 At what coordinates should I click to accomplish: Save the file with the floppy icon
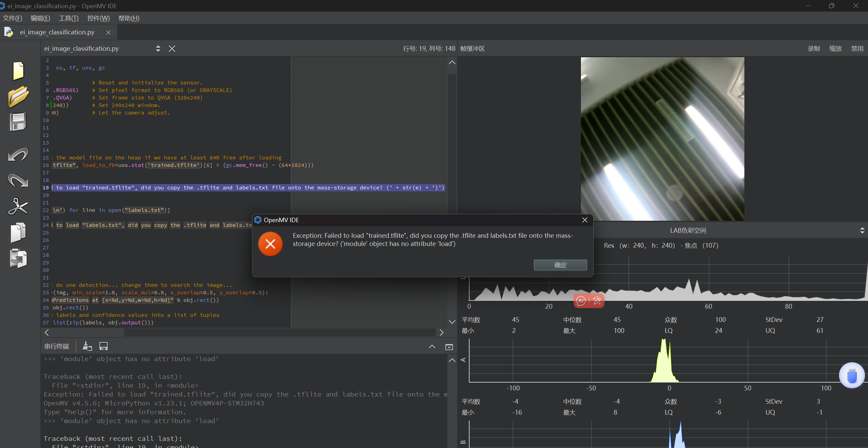[18, 122]
